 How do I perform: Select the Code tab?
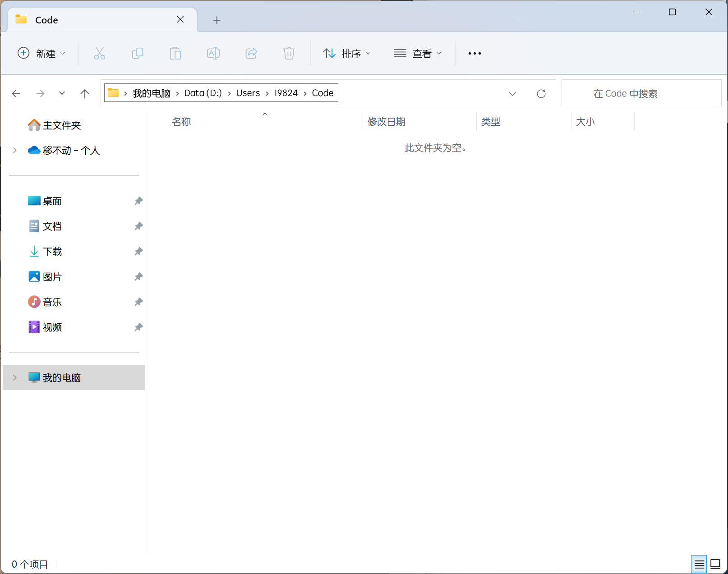pos(102,20)
